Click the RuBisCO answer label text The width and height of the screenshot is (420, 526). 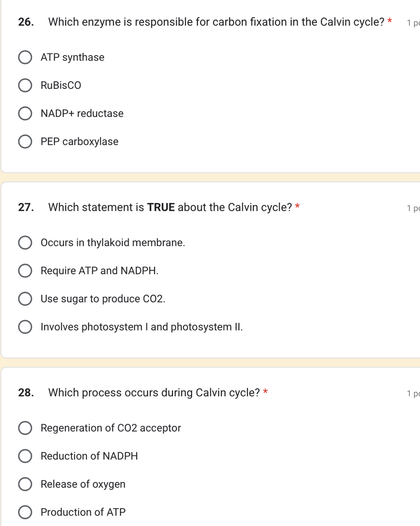61,85
